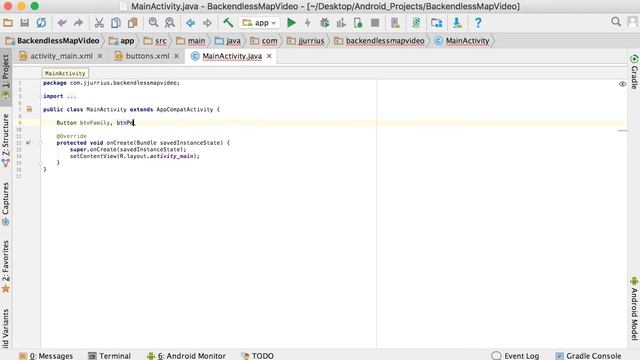The height and width of the screenshot is (360, 640).
Task: Open Find with the magnifier icon
Action: coord(153,23)
